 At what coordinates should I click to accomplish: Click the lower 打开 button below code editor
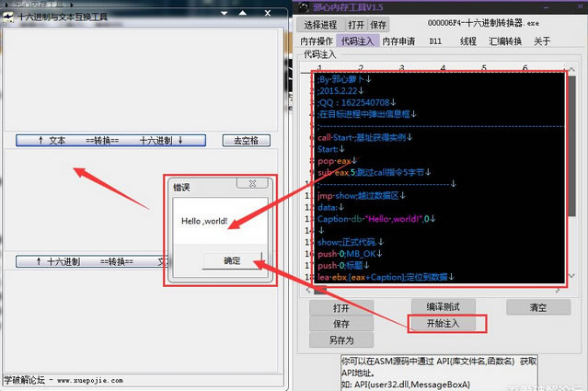(x=341, y=307)
